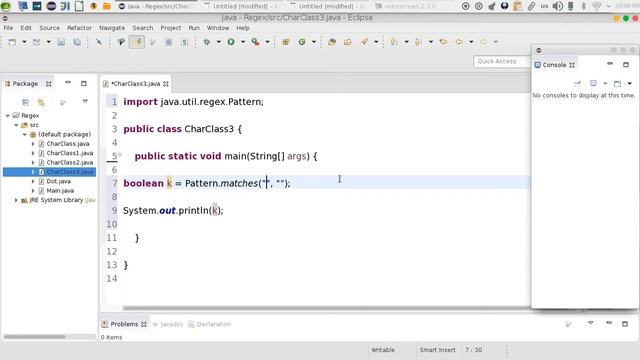Select the Problems tab
This screenshot has width=640, height=360.
click(x=124, y=324)
